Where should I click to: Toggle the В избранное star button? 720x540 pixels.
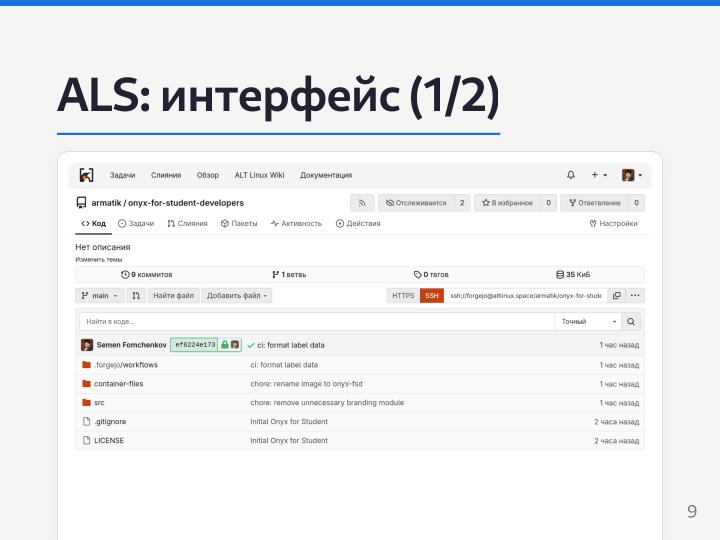coord(507,203)
